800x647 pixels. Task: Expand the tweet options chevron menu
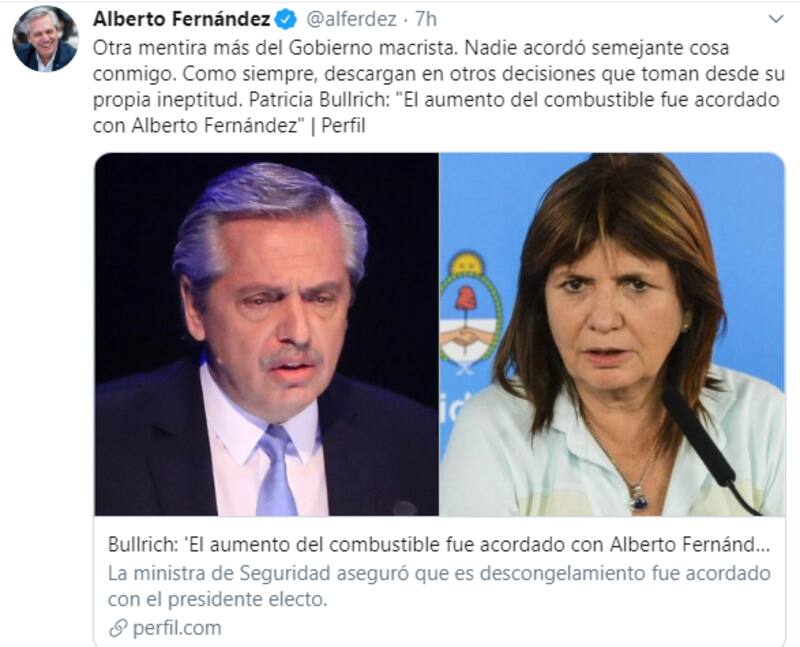(x=776, y=19)
